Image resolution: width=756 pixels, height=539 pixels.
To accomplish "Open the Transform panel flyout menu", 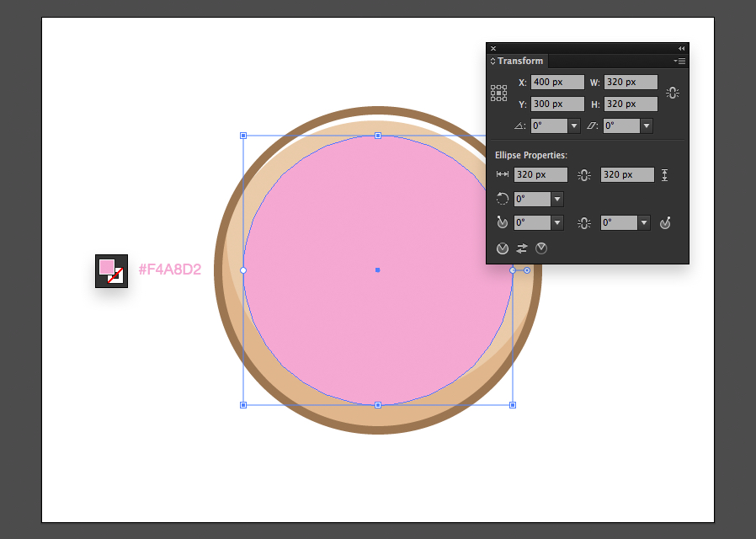I will [x=679, y=61].
